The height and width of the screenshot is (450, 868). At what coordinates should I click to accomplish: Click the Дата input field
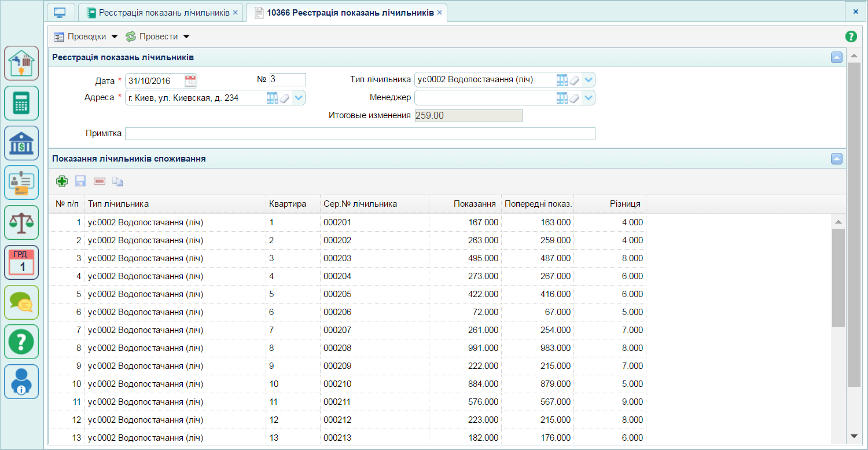[155, 81]
